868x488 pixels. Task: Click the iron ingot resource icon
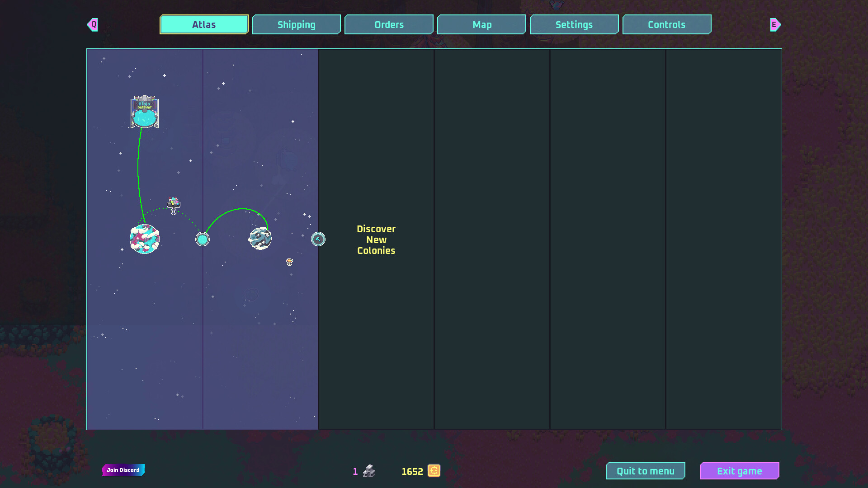tap(368, 471)
